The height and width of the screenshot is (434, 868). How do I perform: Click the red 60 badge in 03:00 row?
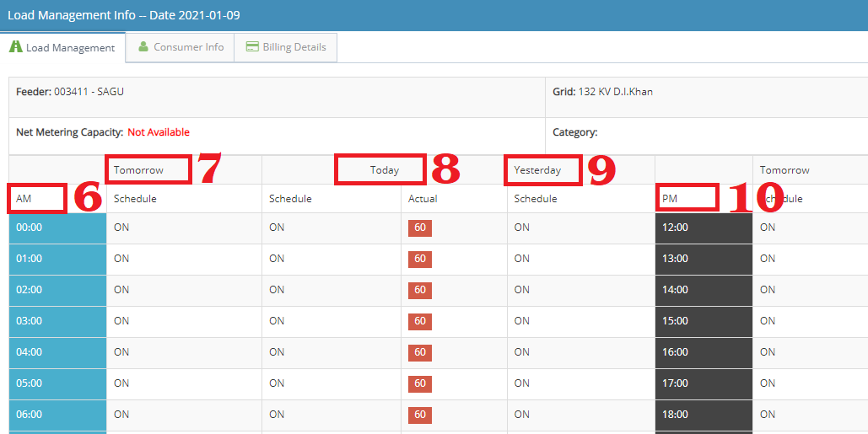point(419,321)
